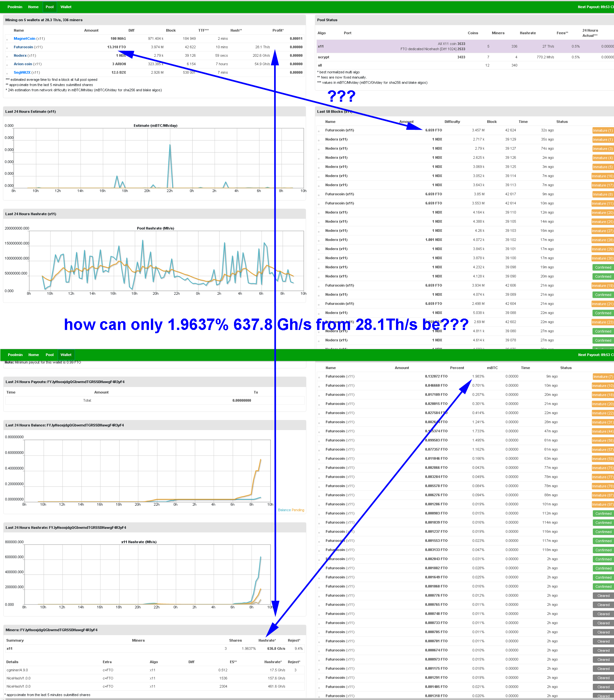This screenshot has width=614, height=700.
Task: Open the Noderx link in the mining table
Action: pyautogui.click(x=20, y=55)
